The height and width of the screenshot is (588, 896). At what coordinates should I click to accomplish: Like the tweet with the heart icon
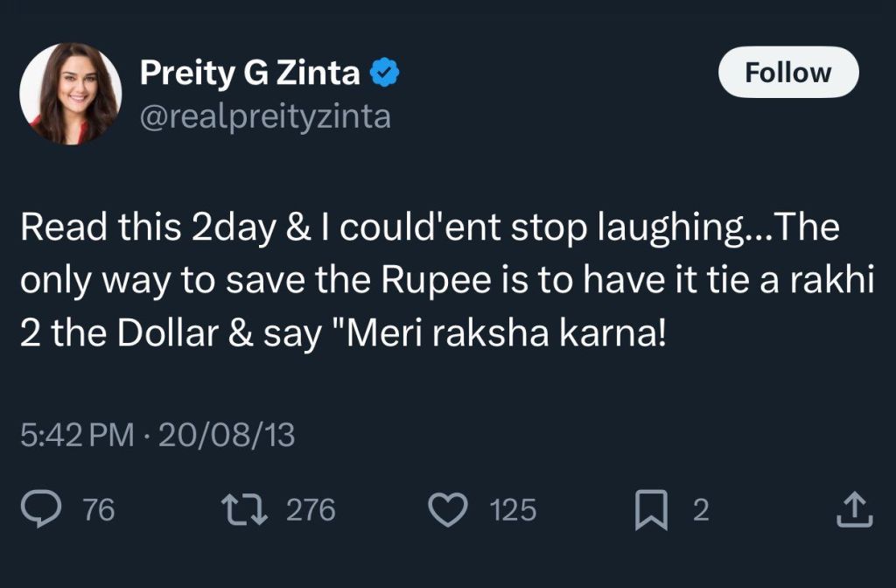click(451, 509)
